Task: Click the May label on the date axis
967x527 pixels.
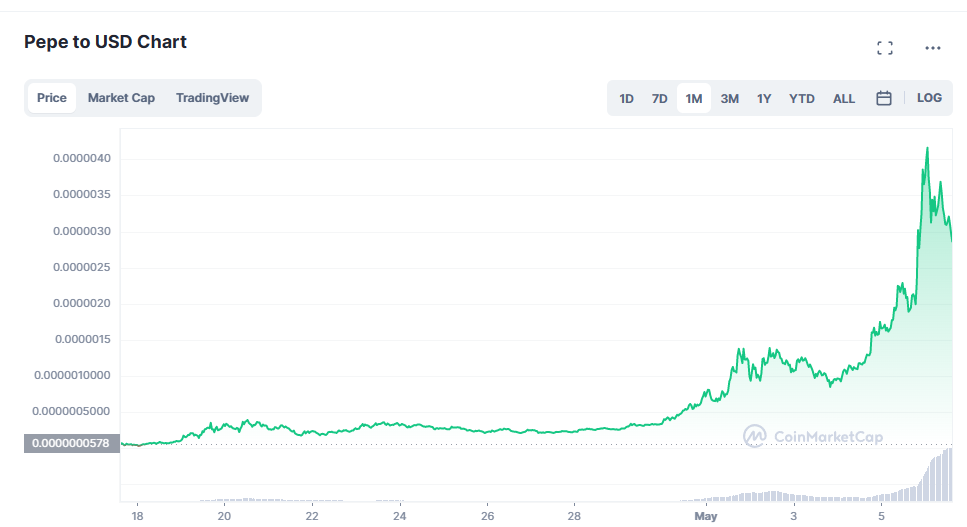Action: [x=706, y=516]
